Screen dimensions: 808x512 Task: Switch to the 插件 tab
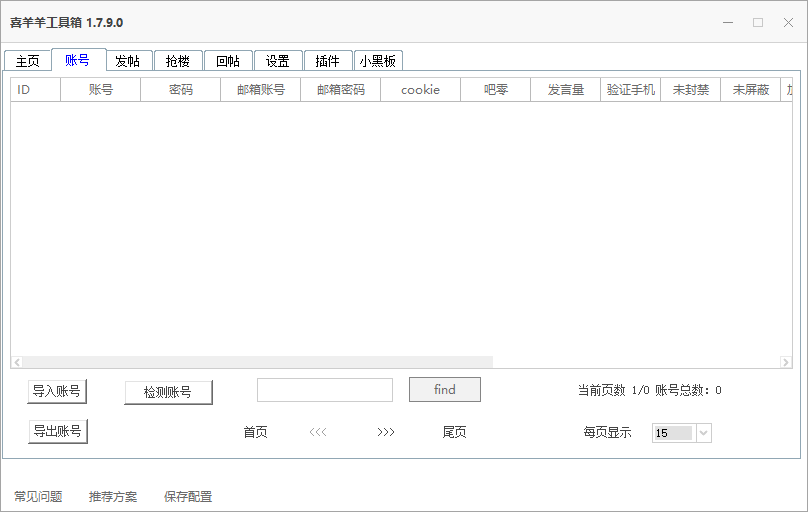click(328, 61)
